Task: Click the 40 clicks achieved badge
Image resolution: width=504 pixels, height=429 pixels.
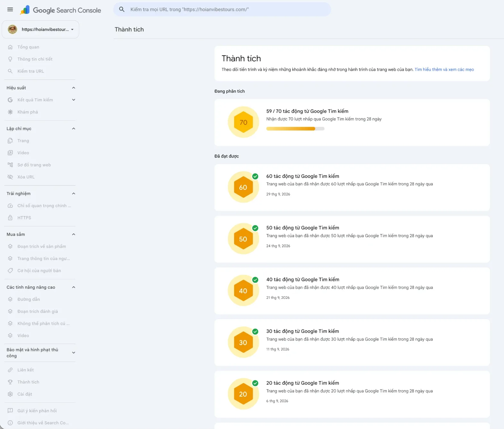Action: (x=243, y=290)
